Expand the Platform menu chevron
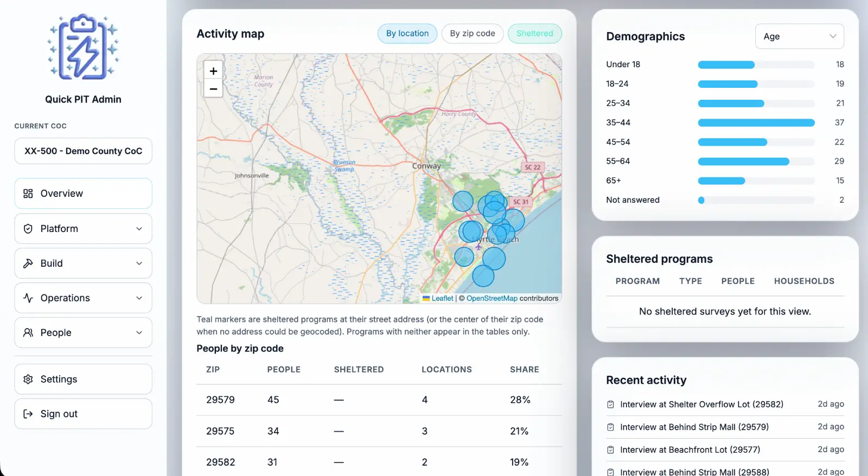This screenshot has height=476, width=868. click(139, 229)
